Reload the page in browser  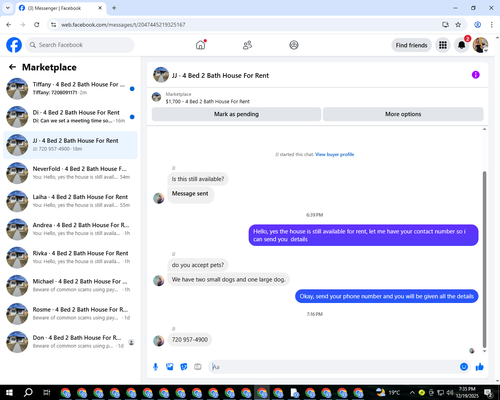(x=37, y=25)
